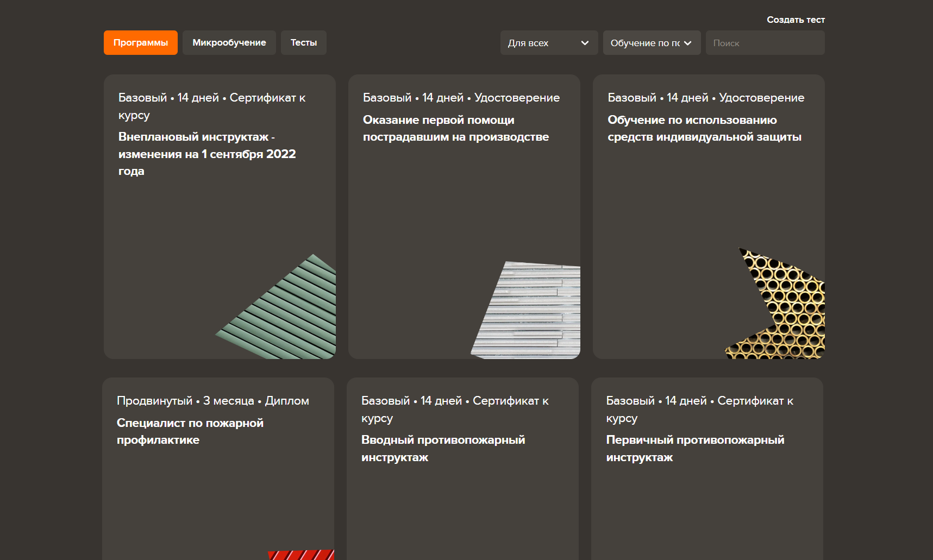Expand the Для всех dropdown

click(x=548, y=43)
